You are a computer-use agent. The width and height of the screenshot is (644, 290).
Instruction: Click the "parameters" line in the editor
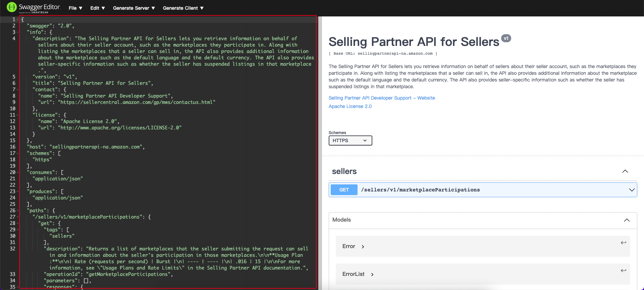pos(67,281)
